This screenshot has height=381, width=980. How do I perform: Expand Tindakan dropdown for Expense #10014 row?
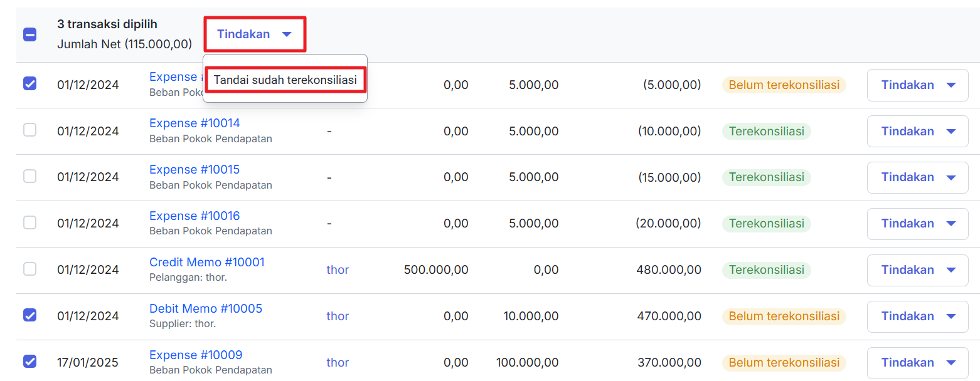coord(918,131)
